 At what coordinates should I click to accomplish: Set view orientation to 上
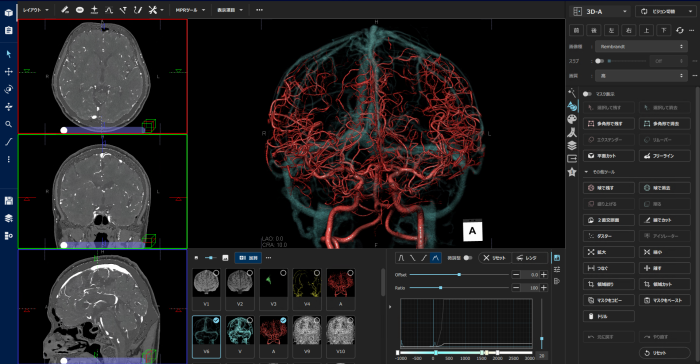point(646,30)
